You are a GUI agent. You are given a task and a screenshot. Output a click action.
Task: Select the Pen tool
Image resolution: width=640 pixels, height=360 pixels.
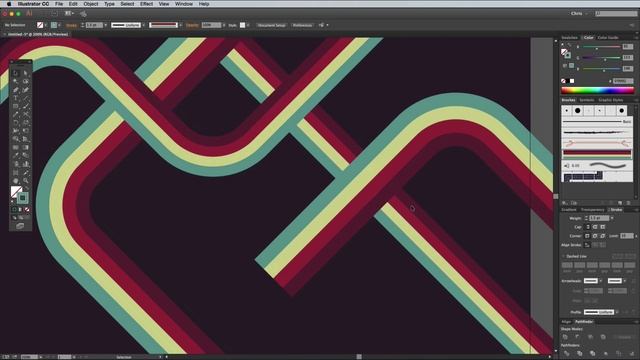pyautogui.click(x=15, y=89)
